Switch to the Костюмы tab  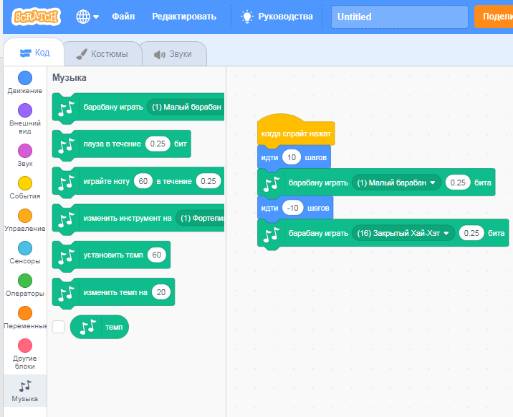(x=102, y=54)
